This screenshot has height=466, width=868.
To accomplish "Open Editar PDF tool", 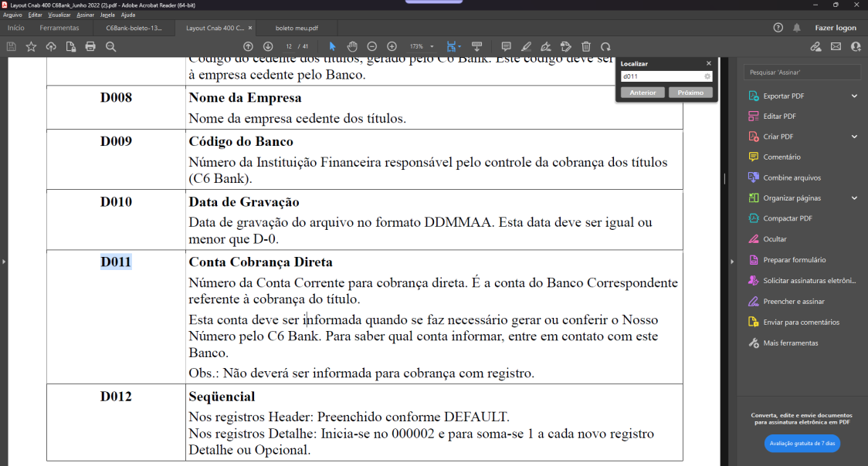I will [779, 116].
